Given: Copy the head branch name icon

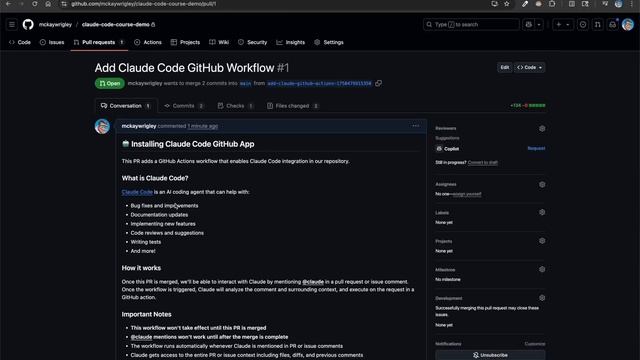Looking at the screenshot, I should click(378, 83).
